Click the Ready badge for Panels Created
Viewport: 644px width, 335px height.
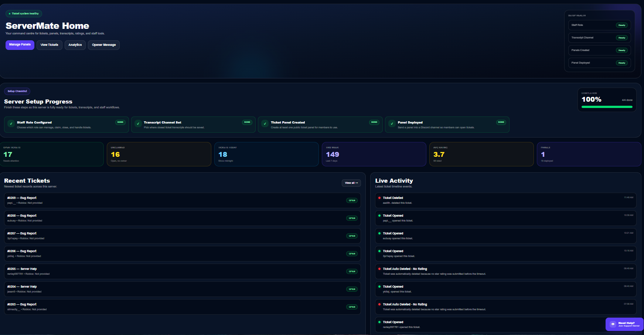(622, 50)
